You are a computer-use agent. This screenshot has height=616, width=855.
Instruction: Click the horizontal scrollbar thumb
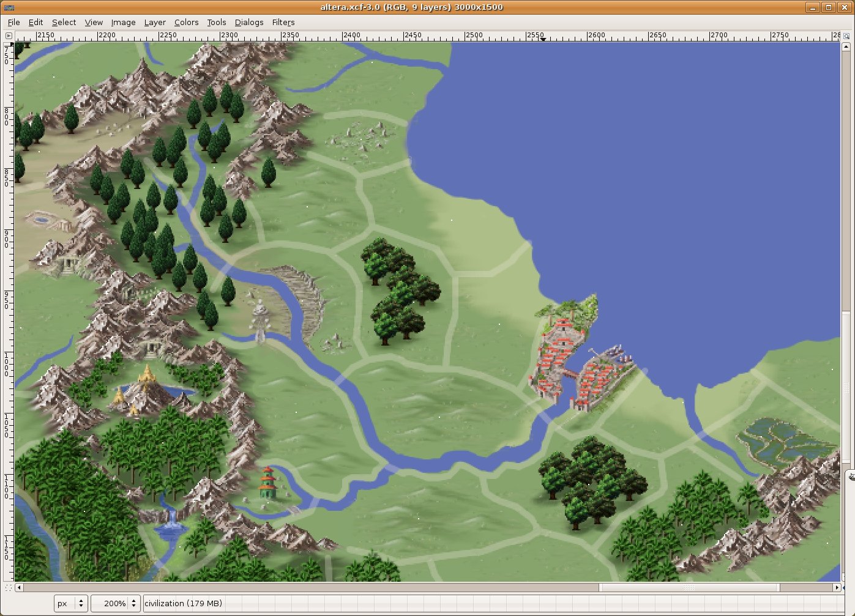click(x=689, y=587)
